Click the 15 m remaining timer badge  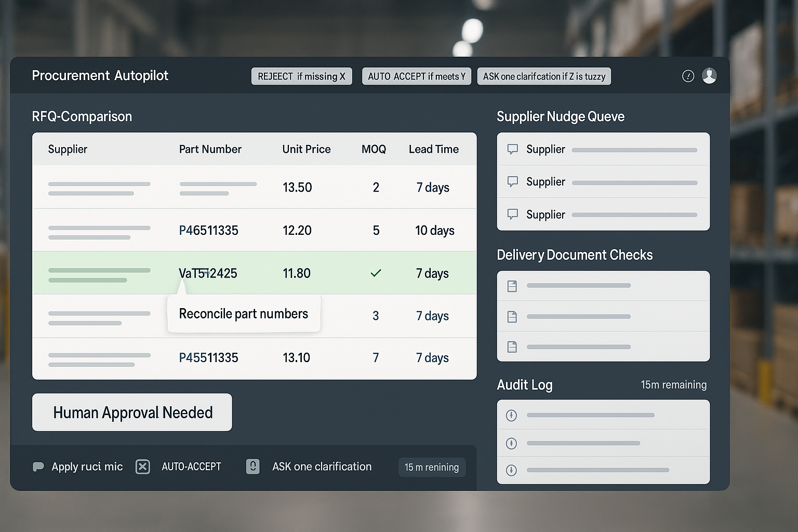pyautogui.click(x=432, y=467)
